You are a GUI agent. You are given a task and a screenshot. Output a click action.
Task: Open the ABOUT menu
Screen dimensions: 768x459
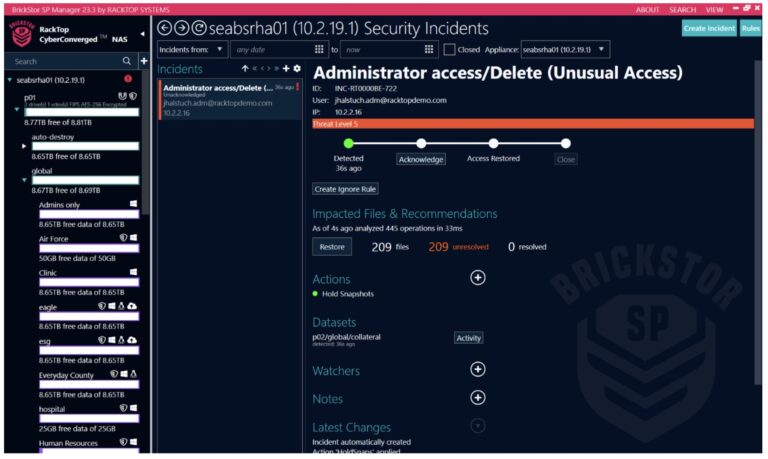point(648,9)
